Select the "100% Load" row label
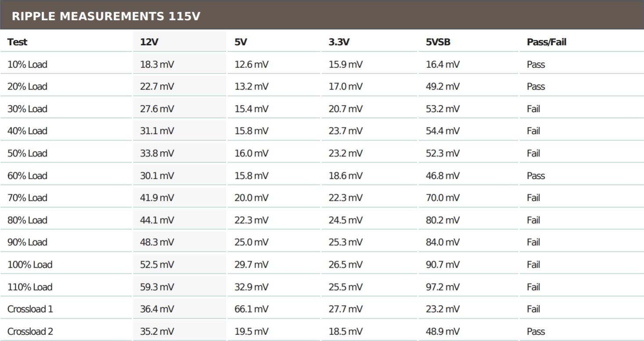The height and width of the screenshot is (341, 644). (x=30, y=265)
